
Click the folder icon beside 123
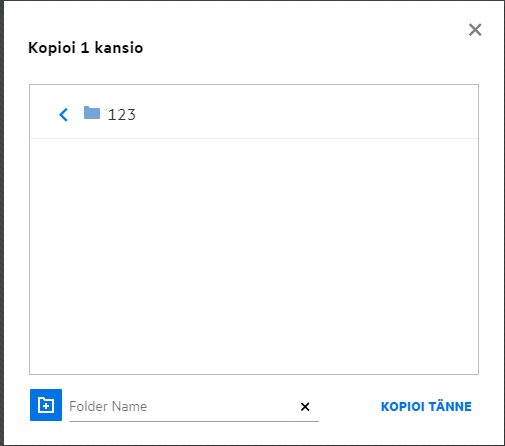92,113
